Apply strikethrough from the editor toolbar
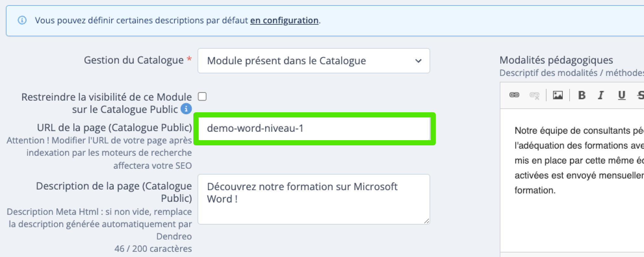 coord(640,95)
